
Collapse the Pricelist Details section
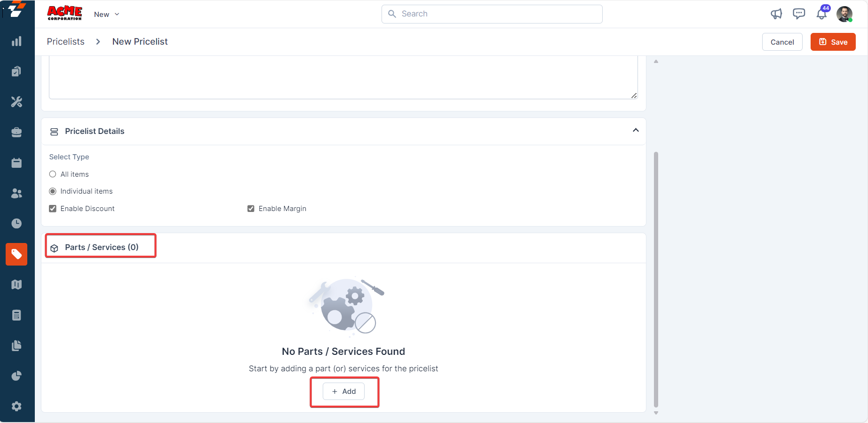[636, 130]
